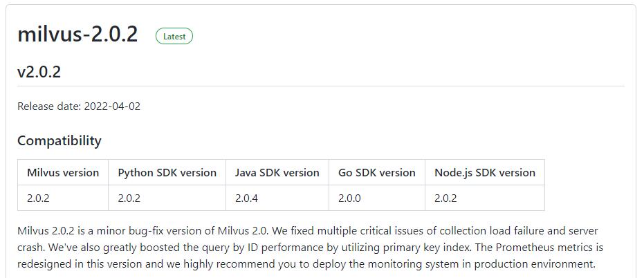
Task: Click the Milvus version column header
Action: [x=63, y=173]
